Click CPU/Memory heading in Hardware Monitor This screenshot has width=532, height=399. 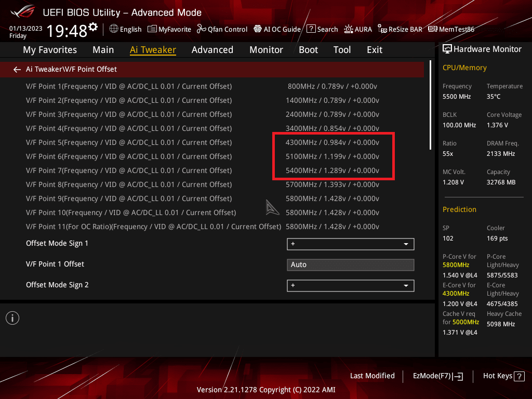(x=464, y=68)
